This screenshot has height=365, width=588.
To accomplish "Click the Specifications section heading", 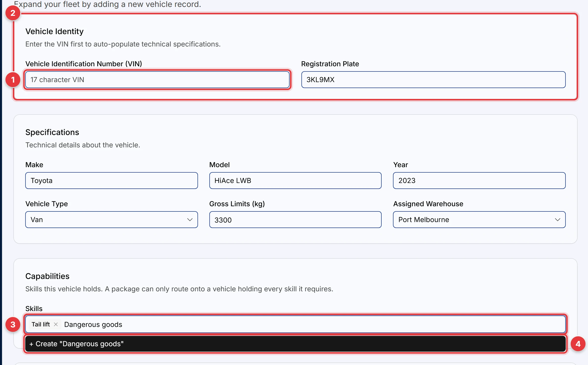I will [x=52, y=132].
